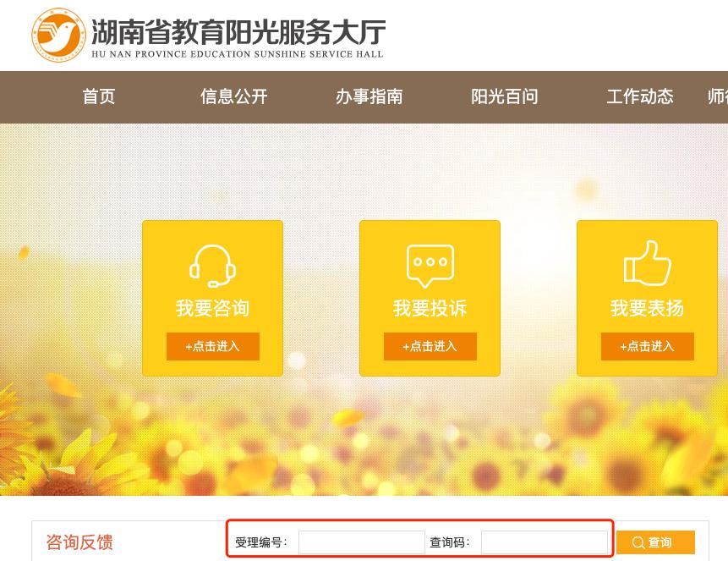Click the 我要表扬 title text
This screenshot has width=728, height=561.
pos(647,308)
